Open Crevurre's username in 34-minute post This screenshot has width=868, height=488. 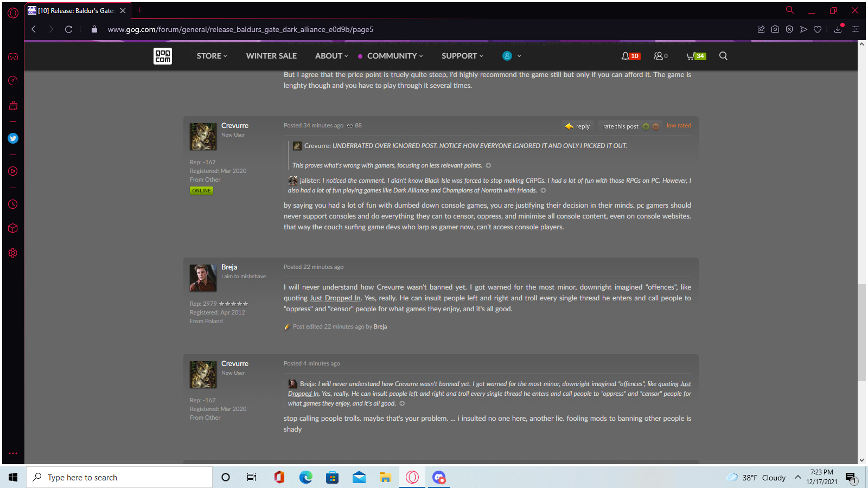235,126
